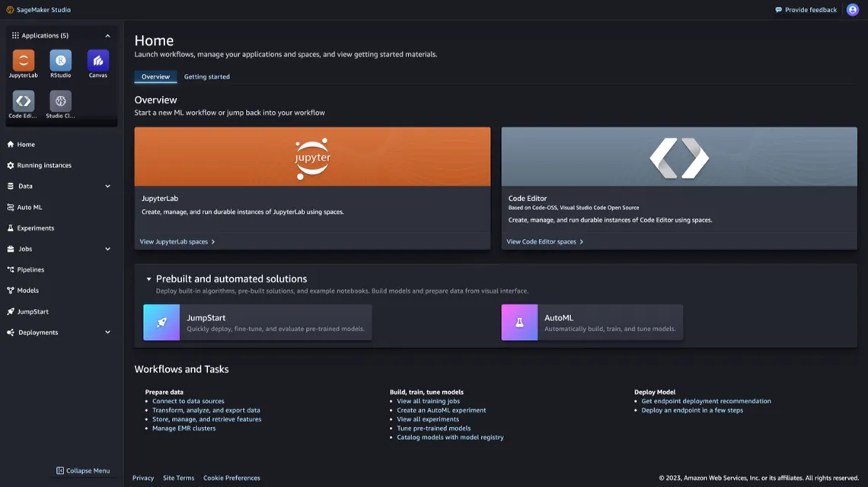
Task: Click the Pipelines sidebar icon
Action: (x=11, y=269)
